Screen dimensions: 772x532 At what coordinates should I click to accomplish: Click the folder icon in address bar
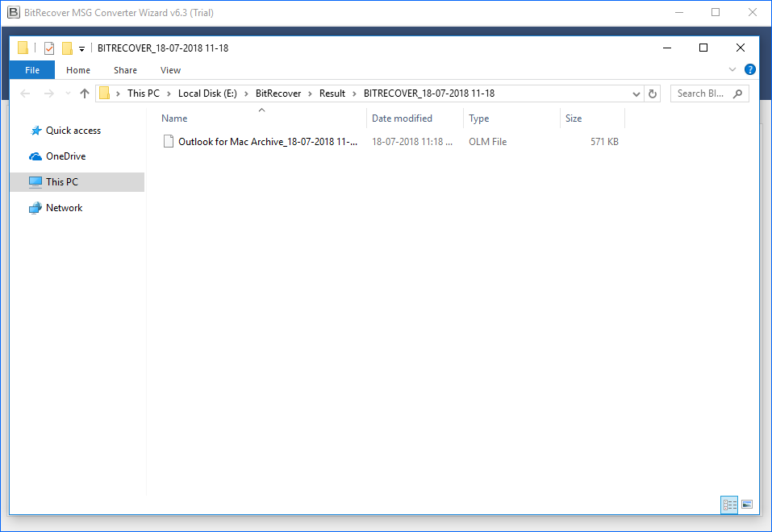[x=104, y=93]
